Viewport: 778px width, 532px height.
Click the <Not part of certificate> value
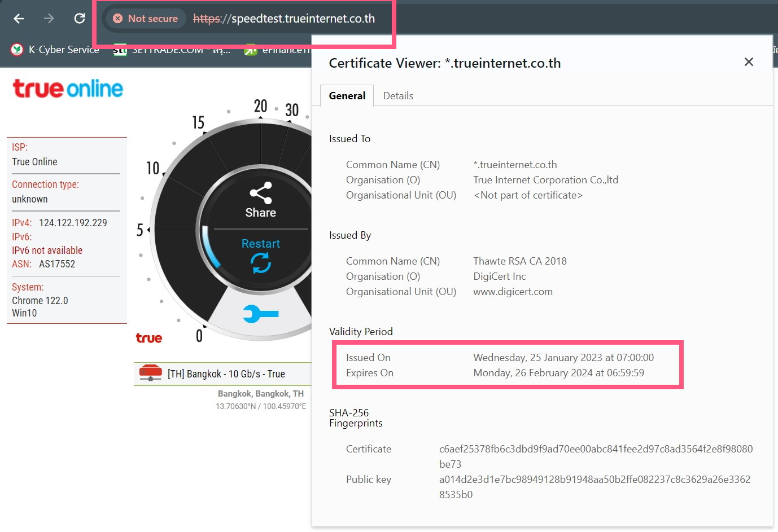pyautogui.click(x=528, y=195)
